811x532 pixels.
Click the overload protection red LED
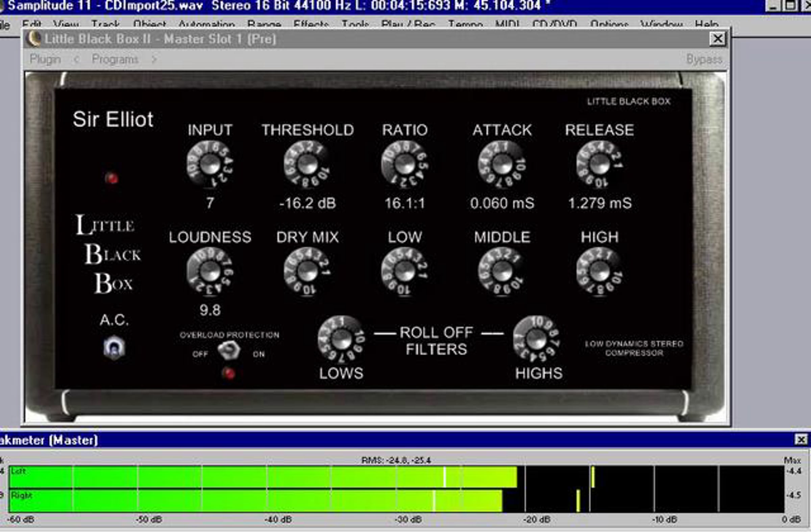tap(228, 373)
